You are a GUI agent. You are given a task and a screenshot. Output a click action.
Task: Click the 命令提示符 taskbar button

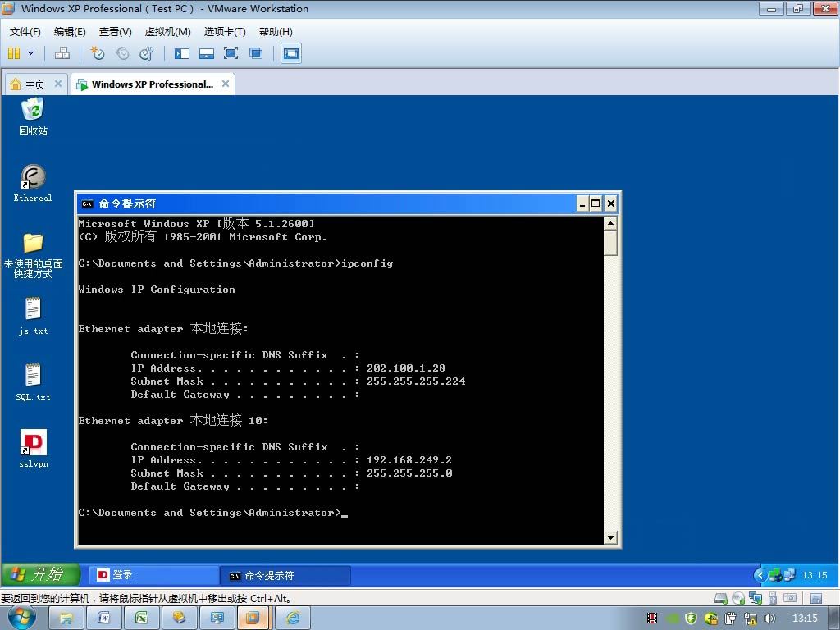coord(285,576)
